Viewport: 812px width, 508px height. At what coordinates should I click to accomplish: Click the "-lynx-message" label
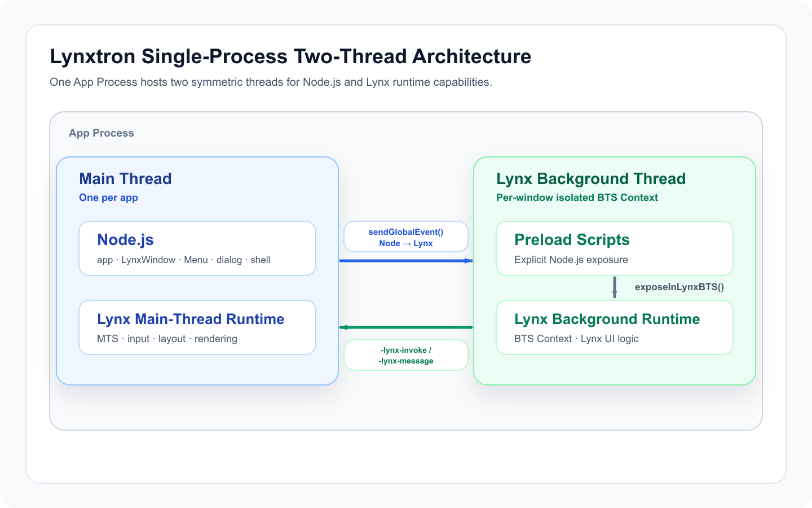pos(406,361)
